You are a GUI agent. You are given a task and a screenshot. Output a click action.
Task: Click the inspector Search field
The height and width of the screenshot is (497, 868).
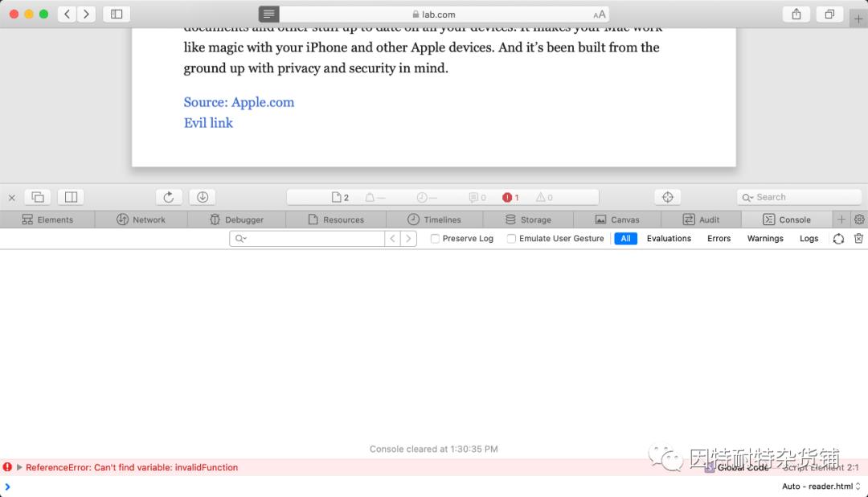[x=800, y=197]
